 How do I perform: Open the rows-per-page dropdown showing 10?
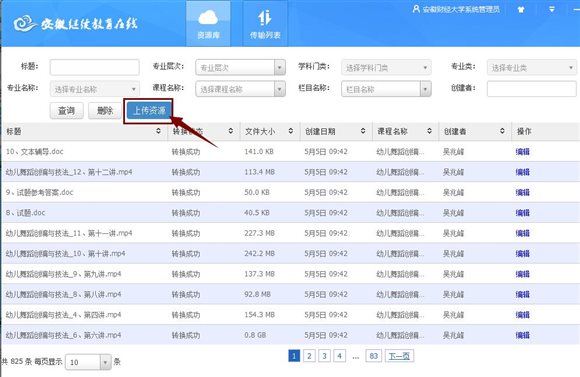pos(88,362)
